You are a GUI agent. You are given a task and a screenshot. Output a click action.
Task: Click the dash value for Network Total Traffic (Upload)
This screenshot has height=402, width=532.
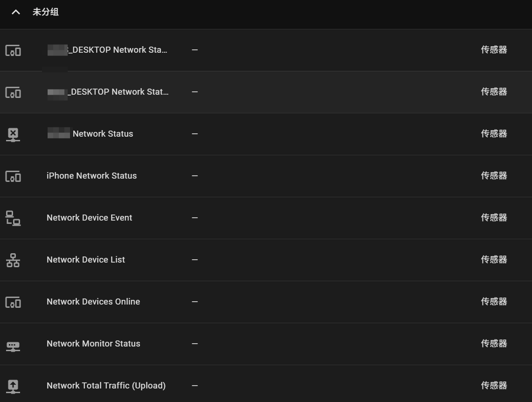click(x=195, y=386)
